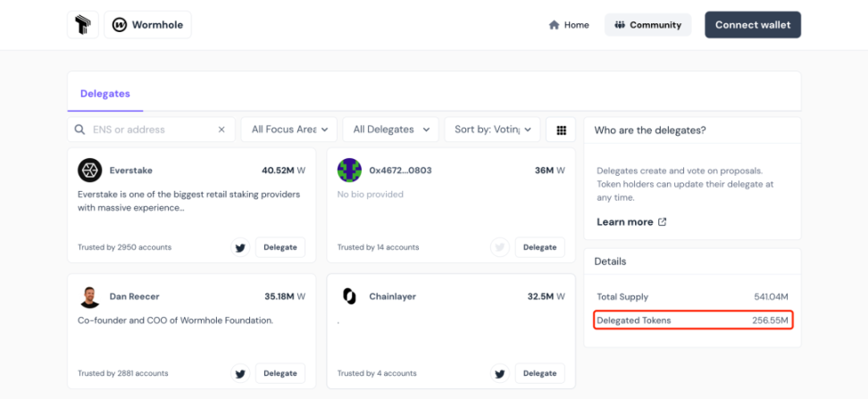Image resolution: width=868 pixels, height=399 pixels.
Task: Expand the All Focus Areas dropdown
Action: point(289,129)
